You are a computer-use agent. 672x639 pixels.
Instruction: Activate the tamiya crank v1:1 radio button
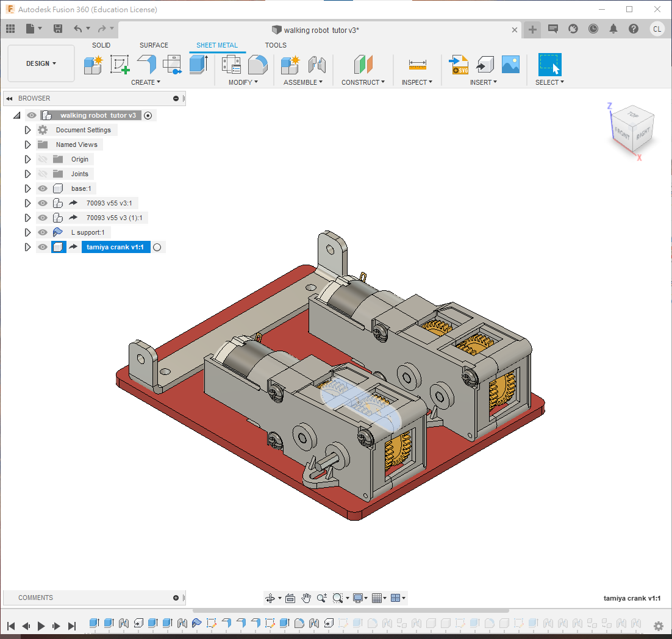click(x=157, y=247)
